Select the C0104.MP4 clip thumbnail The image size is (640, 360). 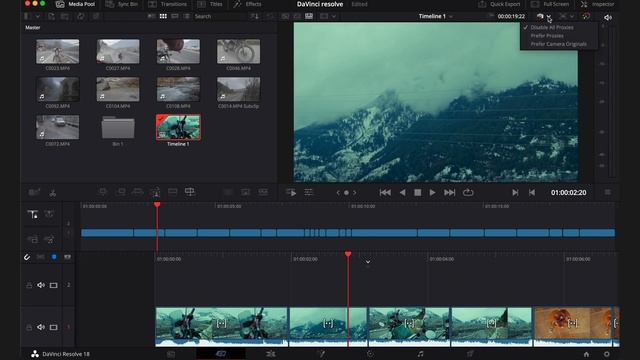(x=118, y=89)
